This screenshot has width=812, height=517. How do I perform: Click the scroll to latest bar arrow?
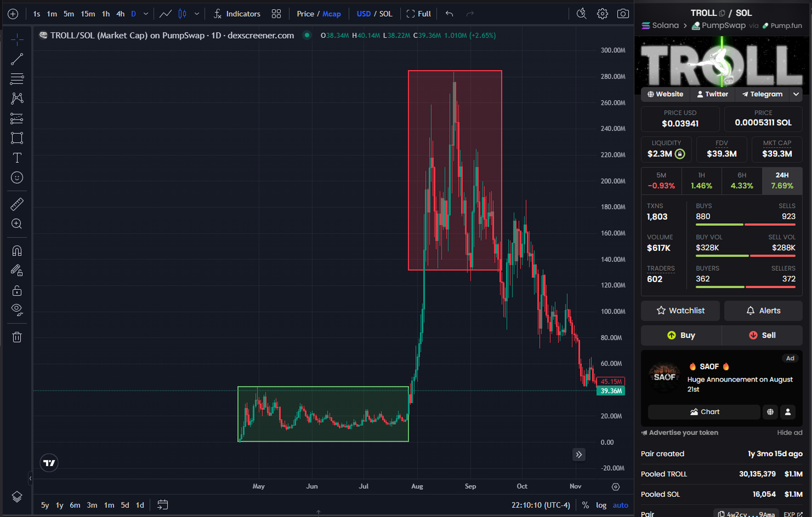[x=579, y=455]
